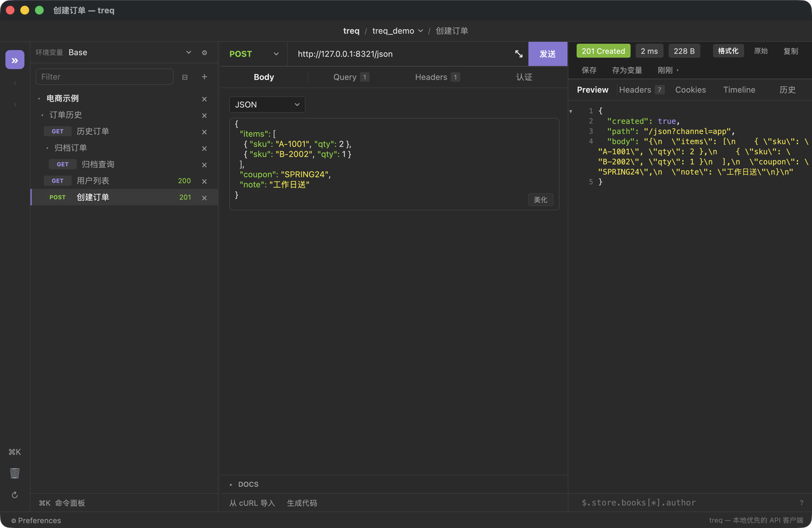The height and width of the screenshot is (528, 812).
Task: Open the response 历史 tab
Action: click(787, 89)
